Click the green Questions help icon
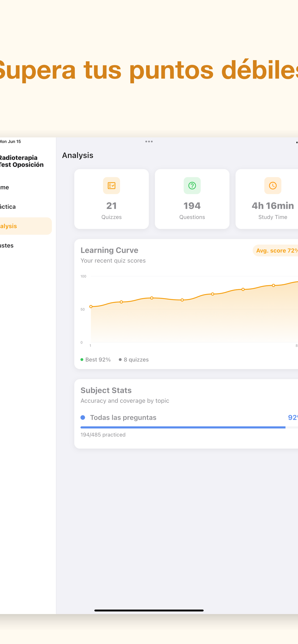 (x=192, y=185)
